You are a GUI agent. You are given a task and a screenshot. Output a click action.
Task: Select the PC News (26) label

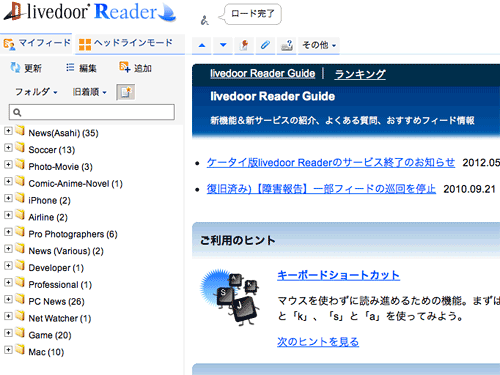56,302
